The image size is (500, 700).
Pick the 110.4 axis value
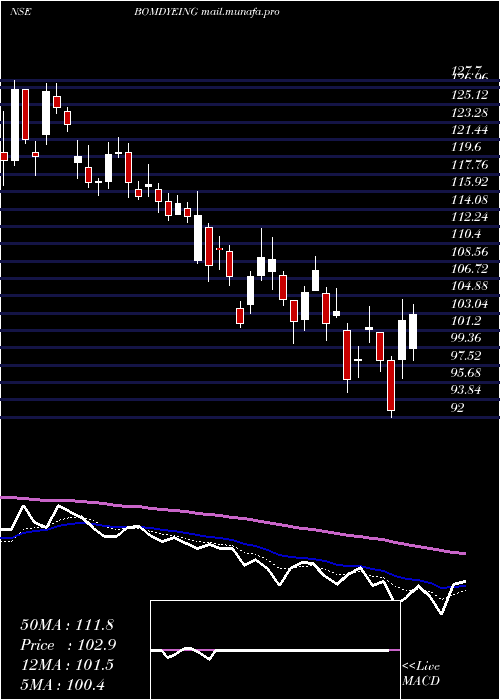(467, 234)
